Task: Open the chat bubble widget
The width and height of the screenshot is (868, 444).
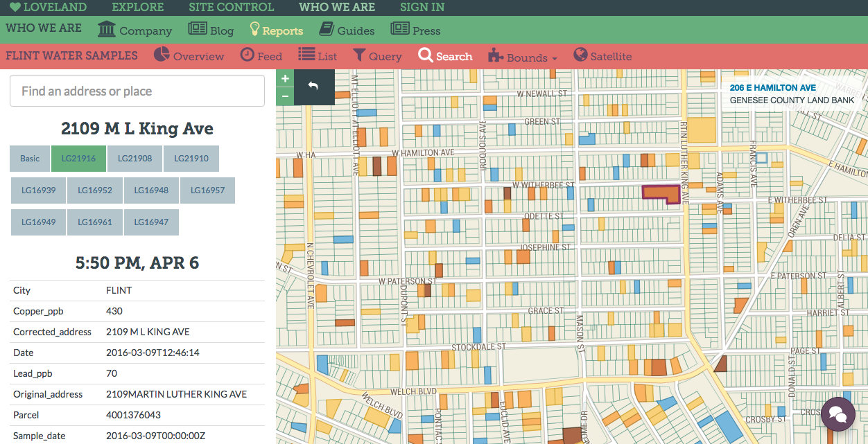Action: [837, 414]
